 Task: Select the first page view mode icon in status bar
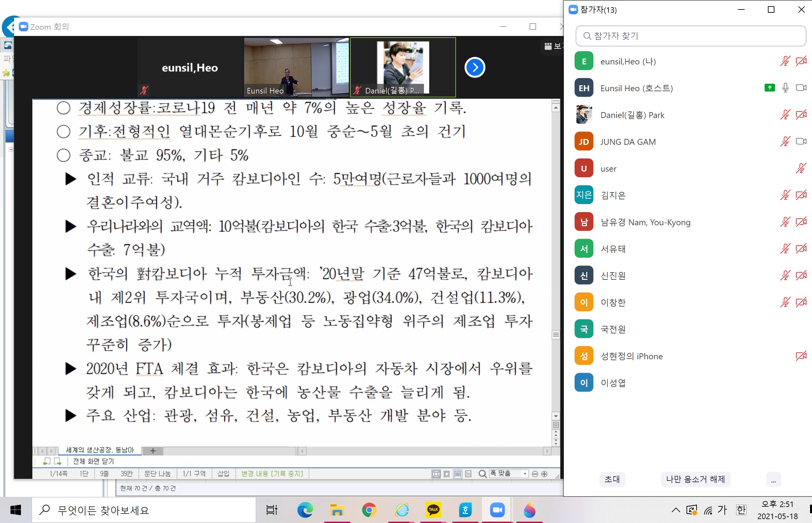click(x=436, y=474)
